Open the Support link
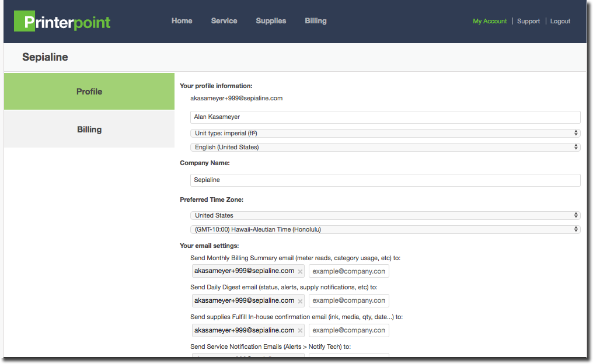Viewport: 593px width, 364px height. [x=528, y=21]
